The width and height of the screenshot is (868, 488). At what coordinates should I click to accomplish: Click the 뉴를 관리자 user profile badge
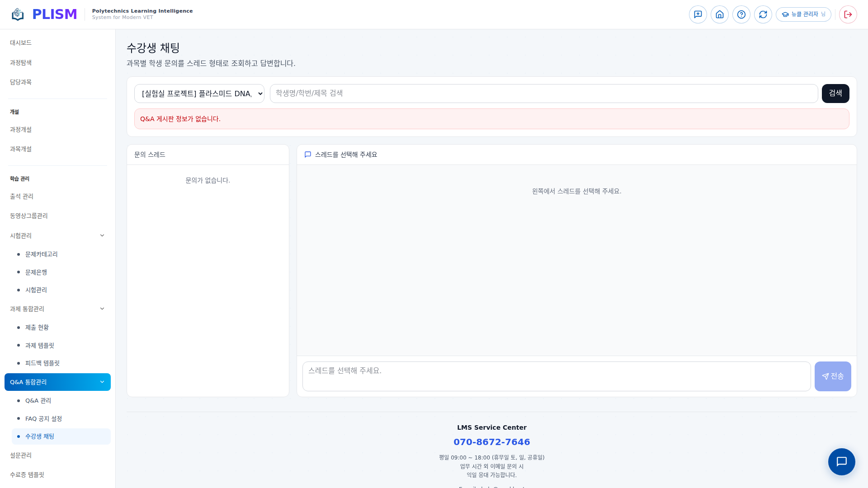pyautogui.click(x=803, y=14)
